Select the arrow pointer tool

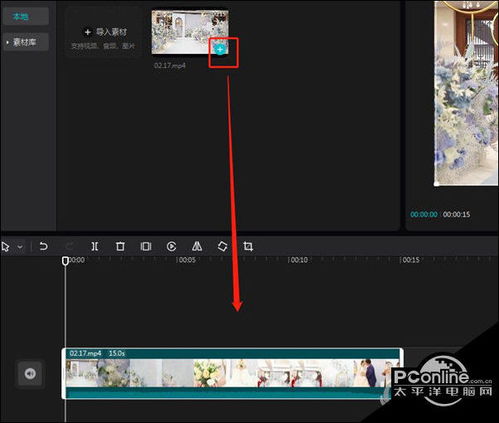pos(6,247)
